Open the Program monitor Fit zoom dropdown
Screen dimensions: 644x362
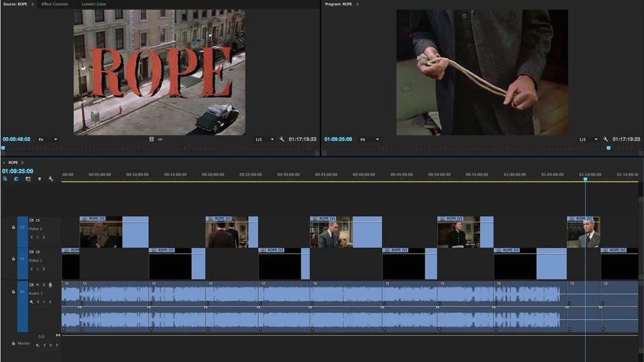369,139
